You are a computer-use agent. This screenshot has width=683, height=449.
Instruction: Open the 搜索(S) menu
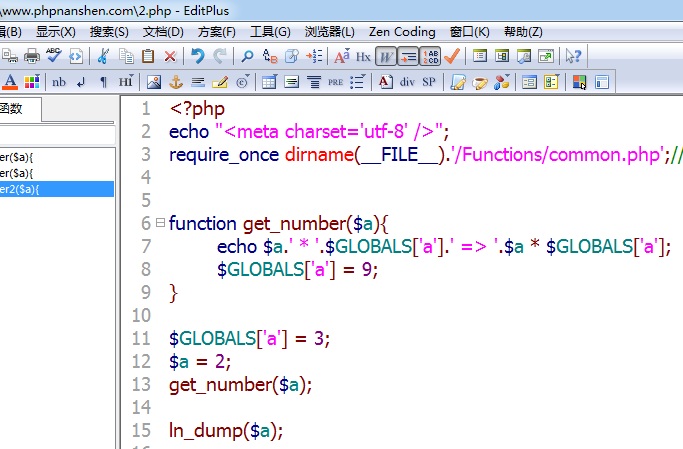109,32
